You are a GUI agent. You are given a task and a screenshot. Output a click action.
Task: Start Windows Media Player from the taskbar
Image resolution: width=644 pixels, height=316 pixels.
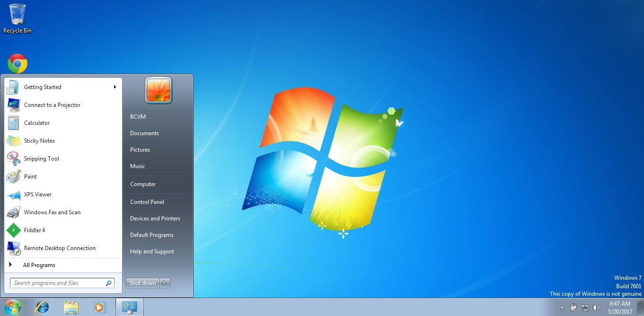(99, 307)
